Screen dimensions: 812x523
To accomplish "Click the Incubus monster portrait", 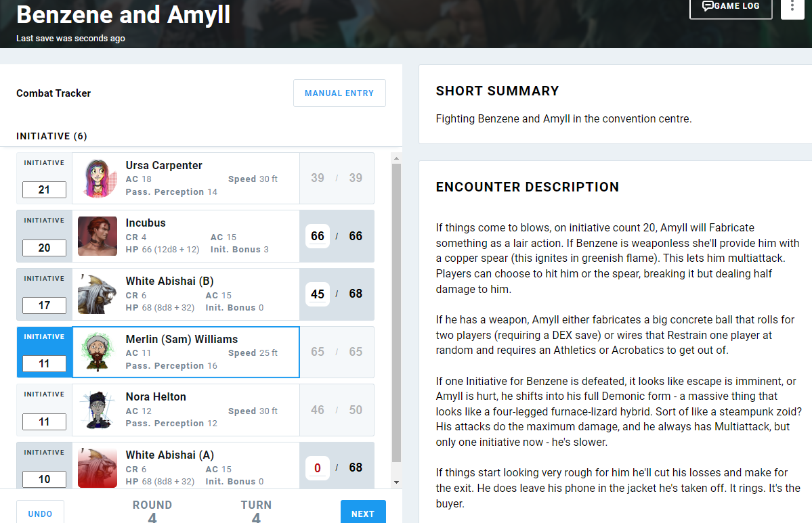I will tap(98, 236).
